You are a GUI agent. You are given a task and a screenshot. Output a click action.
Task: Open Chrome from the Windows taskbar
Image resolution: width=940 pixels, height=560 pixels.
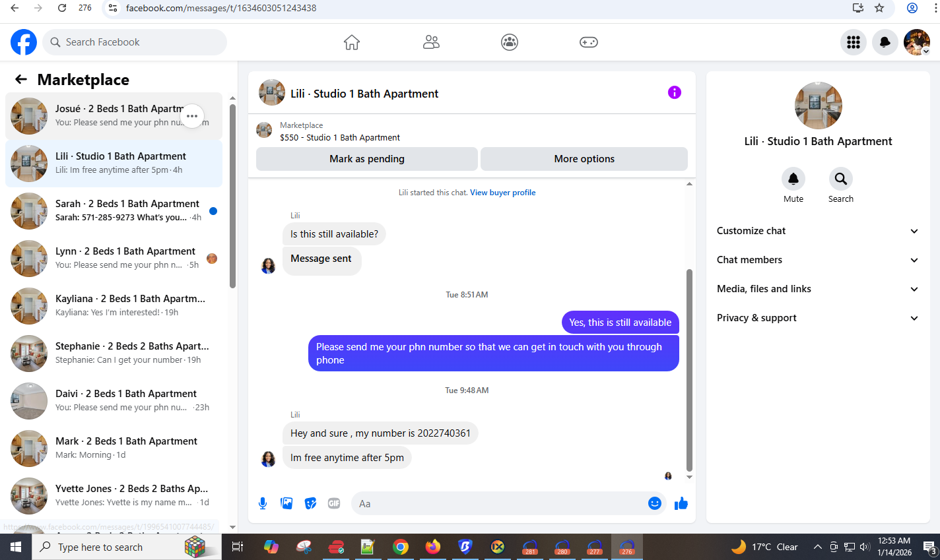click(x=400, y=547)
